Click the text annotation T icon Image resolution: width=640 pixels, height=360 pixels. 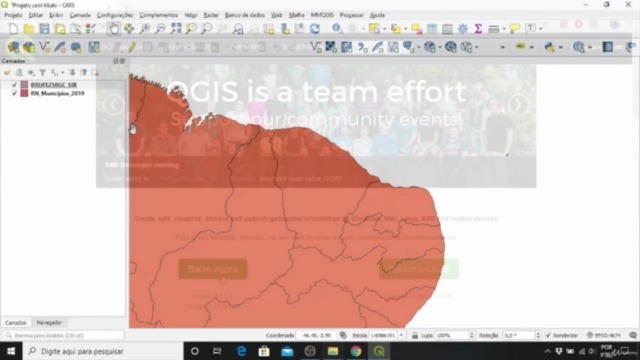pyautogui.click(x=530, y=29)
